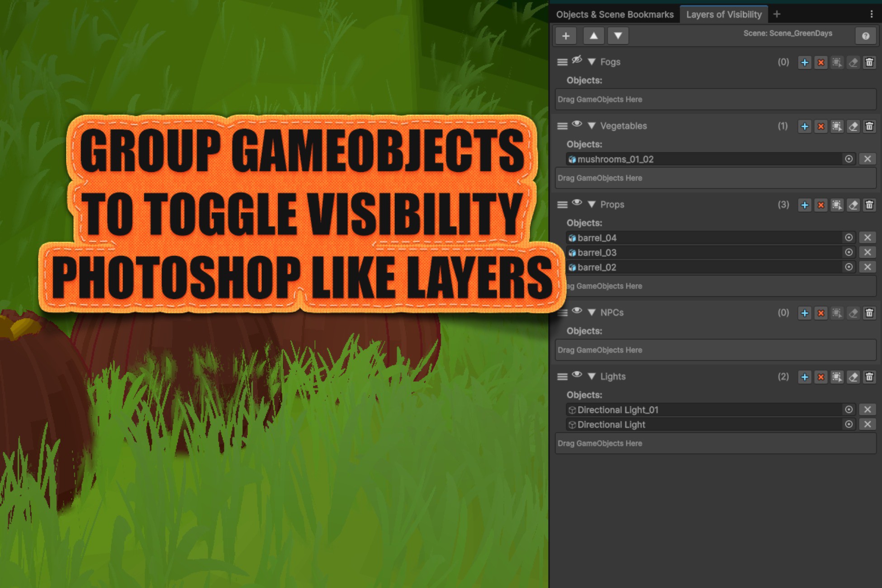Remove Directional Light from Lights layer
The height and width of the screenshot is (588, 882).
(867, 424)
